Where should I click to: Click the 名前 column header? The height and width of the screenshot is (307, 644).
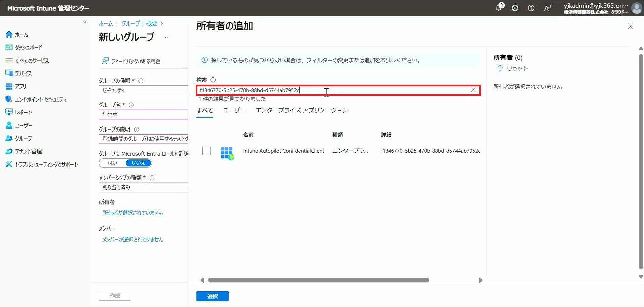click(248, 135)
